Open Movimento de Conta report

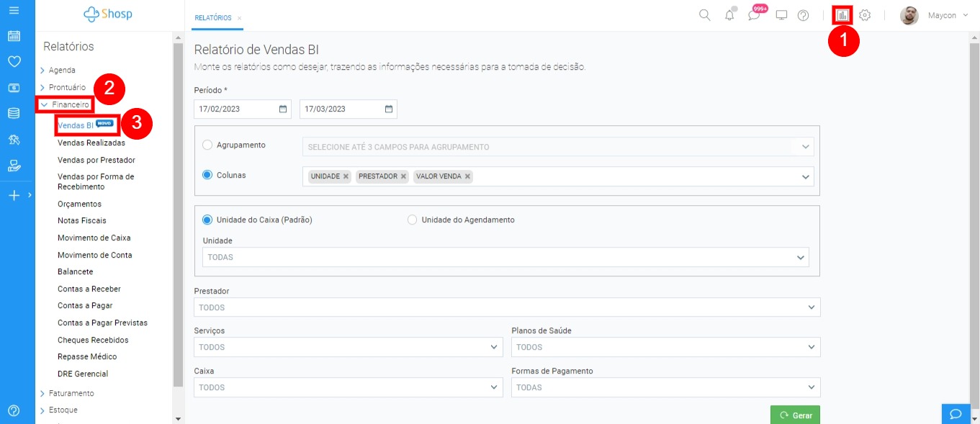[x=95, y=255]
